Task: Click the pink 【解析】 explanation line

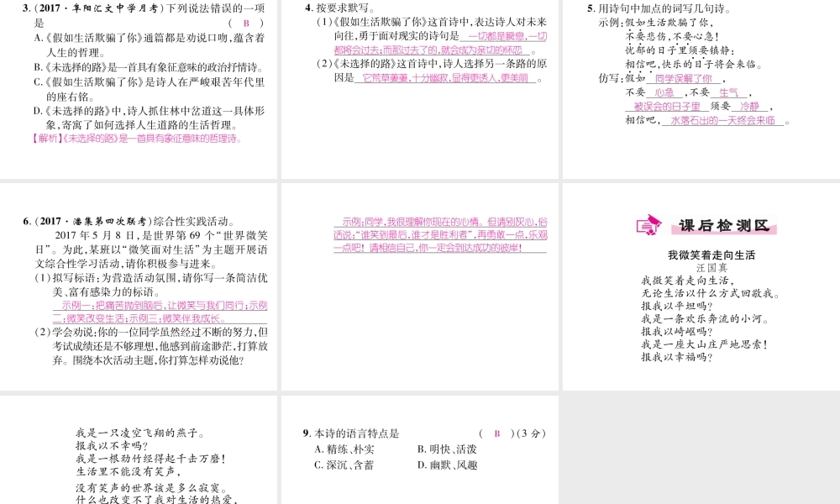Action: coord(137,139)
